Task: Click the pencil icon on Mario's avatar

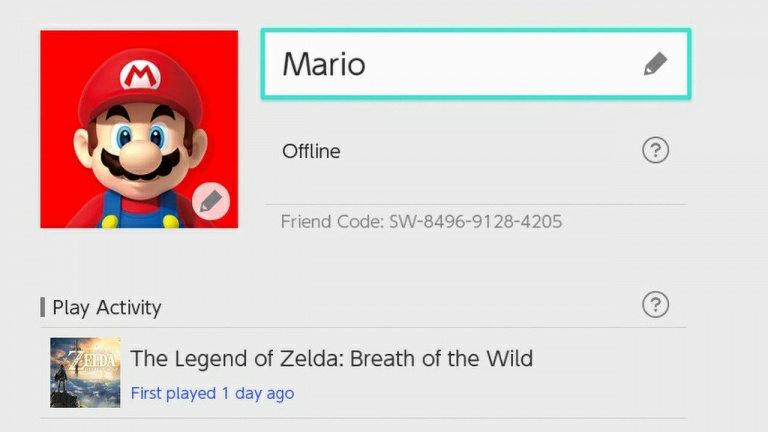Action: 210,202
